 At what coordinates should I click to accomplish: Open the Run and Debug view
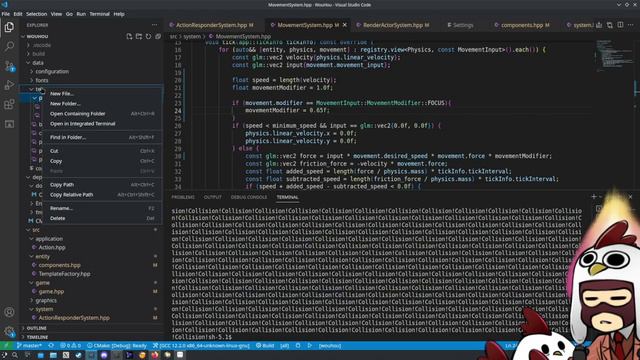click(x=9, y=85)
